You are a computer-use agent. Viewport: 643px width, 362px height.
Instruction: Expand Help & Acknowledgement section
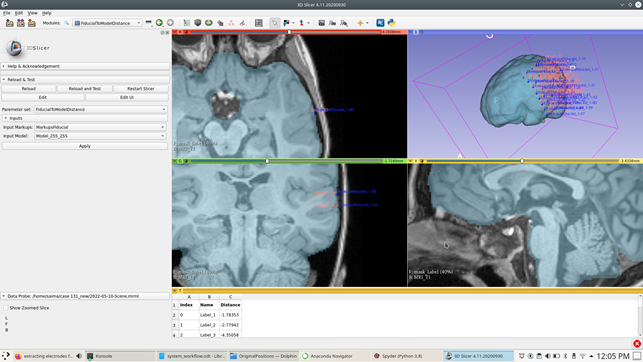coord(85,66)
